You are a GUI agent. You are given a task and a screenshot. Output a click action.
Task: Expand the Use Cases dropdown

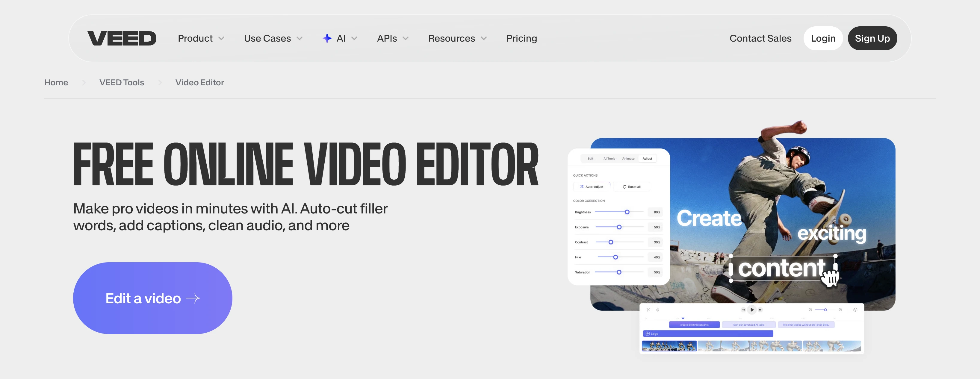point(273,38)
